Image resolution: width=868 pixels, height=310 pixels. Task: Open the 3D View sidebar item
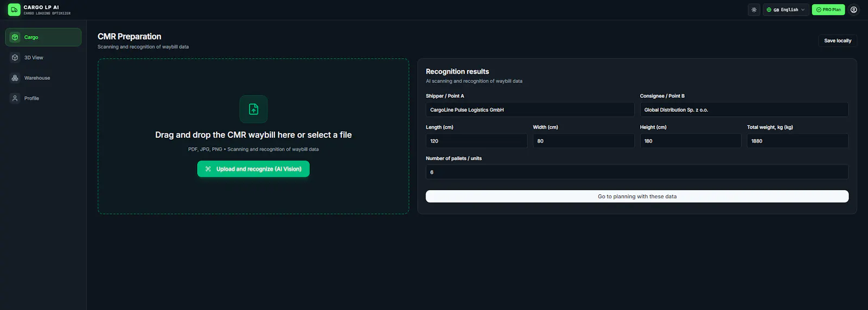[x=43, y=58]
